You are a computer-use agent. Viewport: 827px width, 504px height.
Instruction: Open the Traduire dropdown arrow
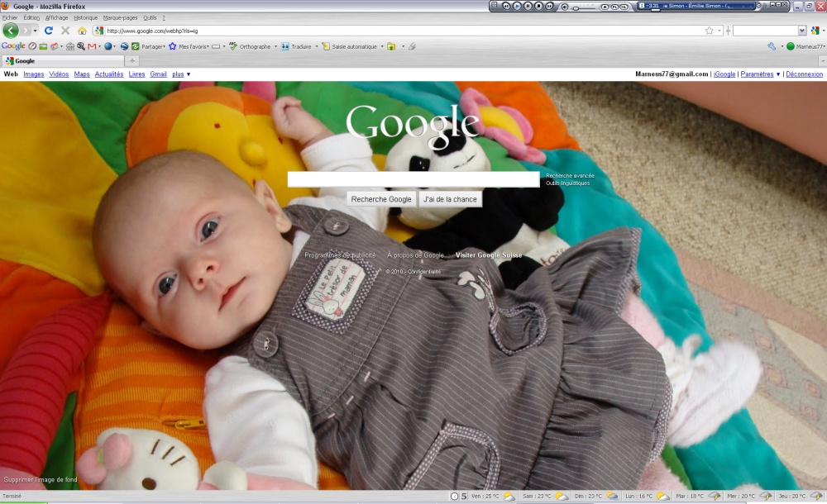point(317,46)
